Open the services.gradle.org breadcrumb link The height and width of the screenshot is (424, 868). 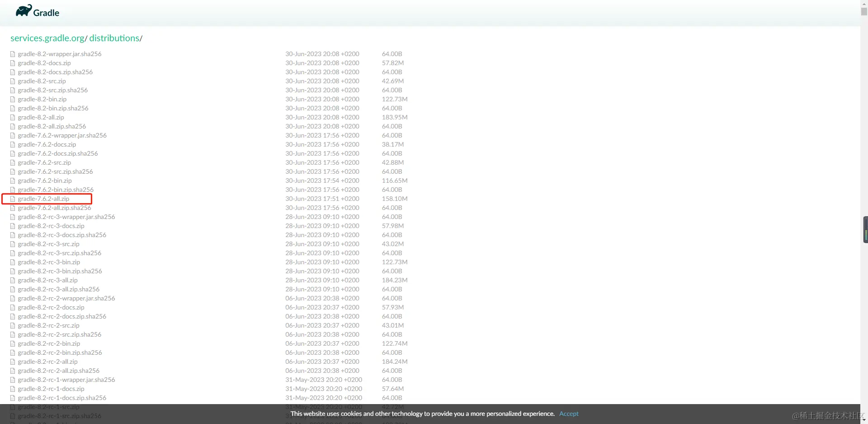(x=47, y=38)
